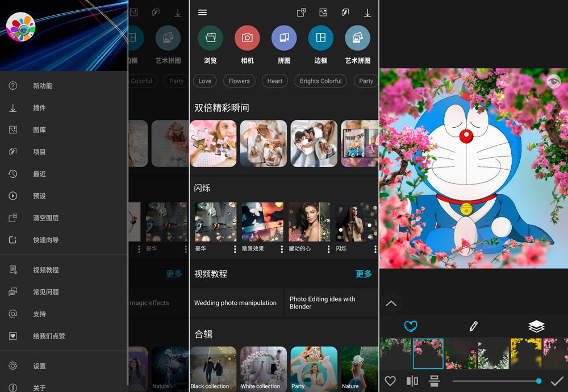Select 新功能 in the side drawer
The width and height of the screenshot is (568, 392).
64,86
